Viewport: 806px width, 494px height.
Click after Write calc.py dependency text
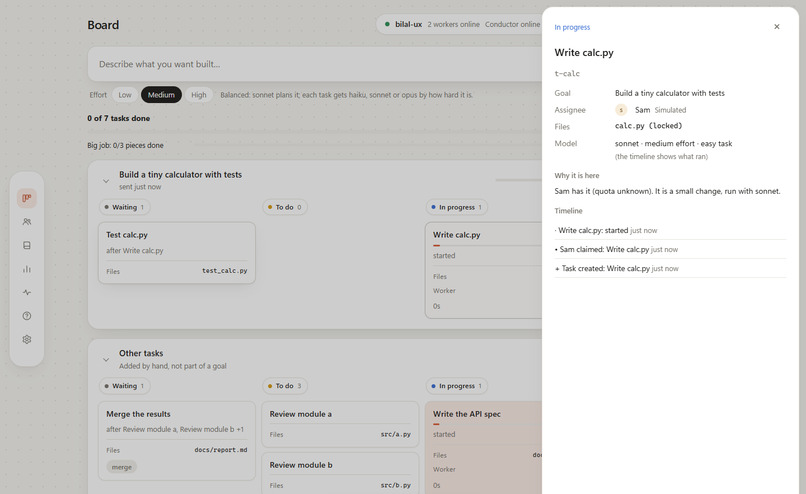pyautogui.click(x=135, y=251)
